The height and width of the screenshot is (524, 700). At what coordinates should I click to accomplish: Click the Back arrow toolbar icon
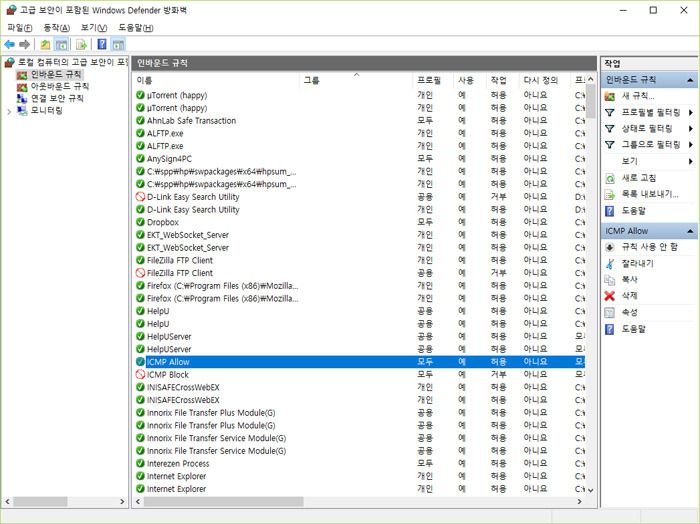9,45
